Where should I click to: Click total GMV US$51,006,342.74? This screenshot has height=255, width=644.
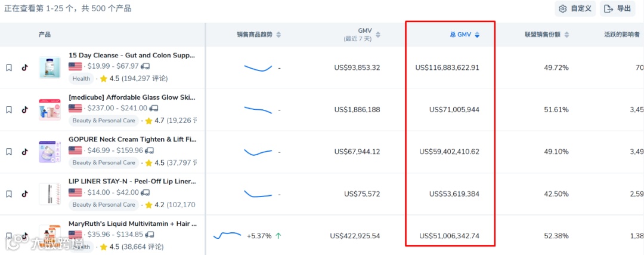coord(450,236)
